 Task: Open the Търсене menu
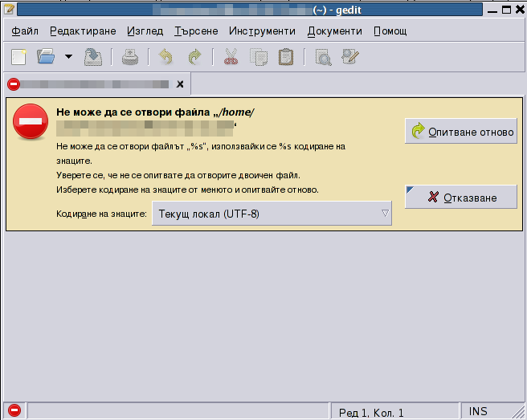coord(196,31)
